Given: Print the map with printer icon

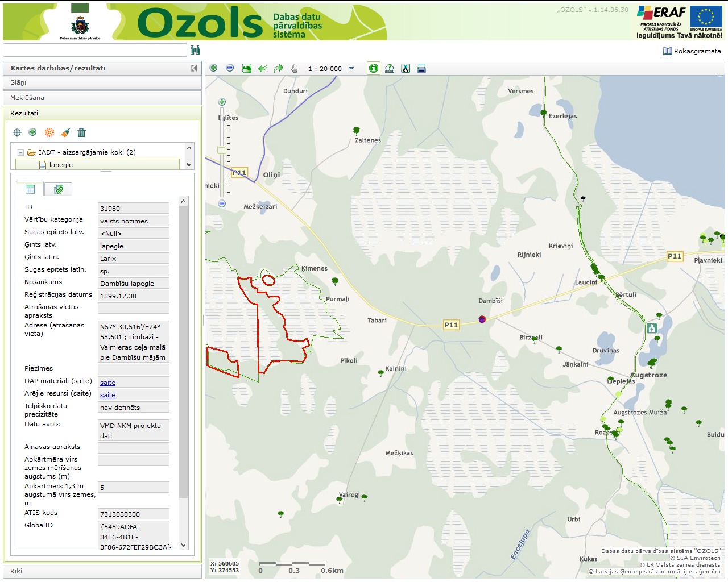Looking at the screenshot, I should [x=421, y=68].
